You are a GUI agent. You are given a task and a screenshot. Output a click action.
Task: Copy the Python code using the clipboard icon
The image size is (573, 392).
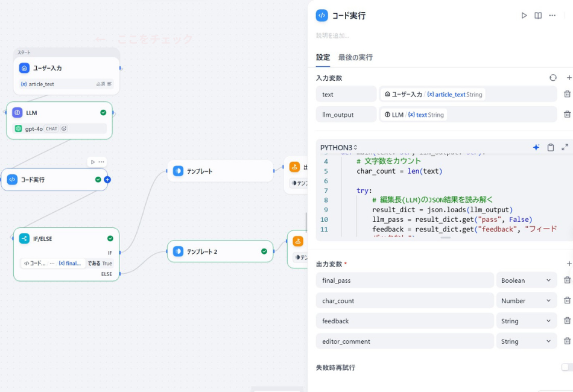tap(550, 147)
